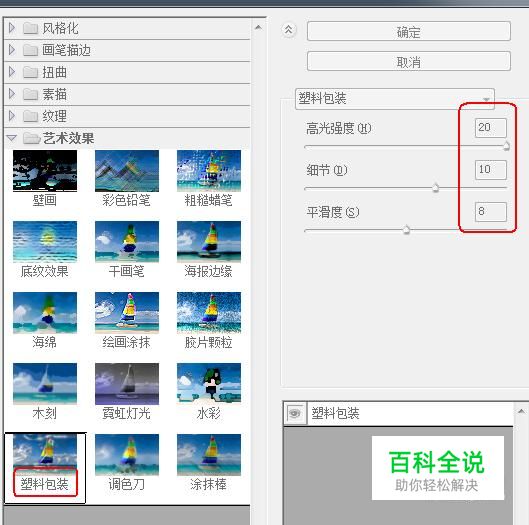Screen dimensions: 529x525
Task: Click the effect layers scroll-up arrow
Action: coord(521,411)
